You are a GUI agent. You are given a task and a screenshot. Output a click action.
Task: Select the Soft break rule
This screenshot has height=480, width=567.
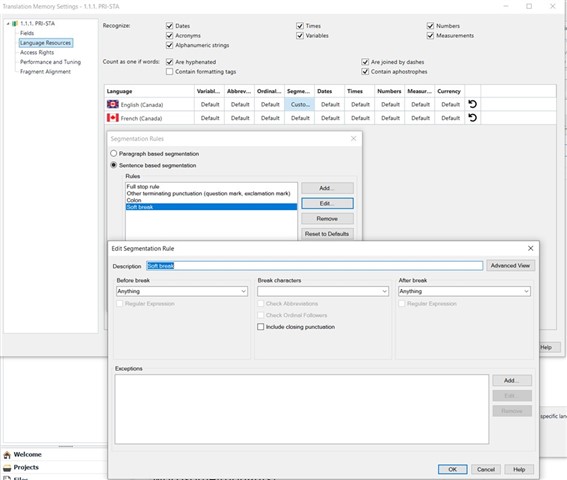tap(212, 207)
